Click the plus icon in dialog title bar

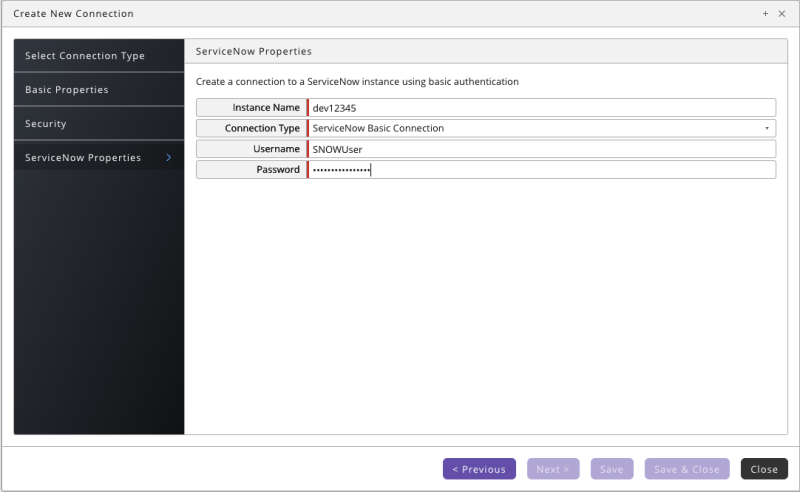click(765, 14)
